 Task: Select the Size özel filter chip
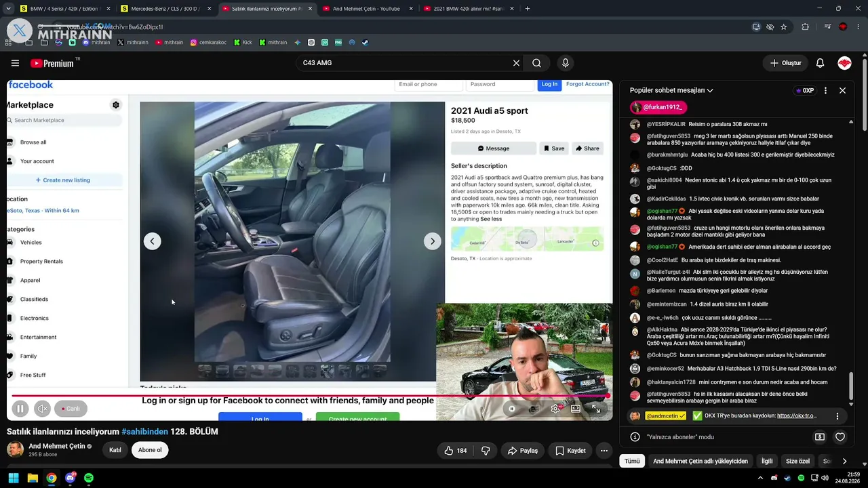click(797, 462)
